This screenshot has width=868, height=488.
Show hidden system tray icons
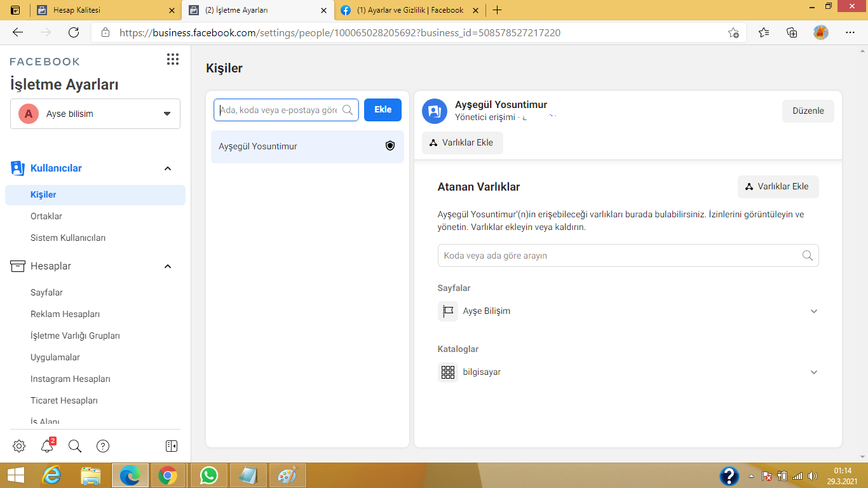[x=751, y=476]
